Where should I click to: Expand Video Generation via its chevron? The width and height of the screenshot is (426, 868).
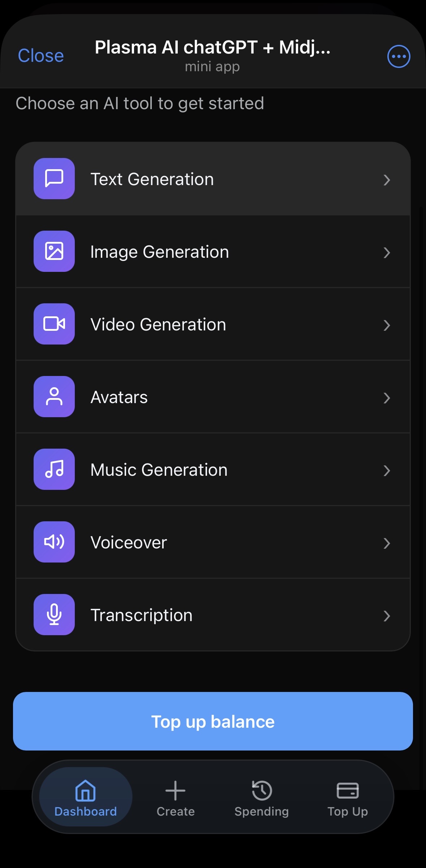point(387,325)
